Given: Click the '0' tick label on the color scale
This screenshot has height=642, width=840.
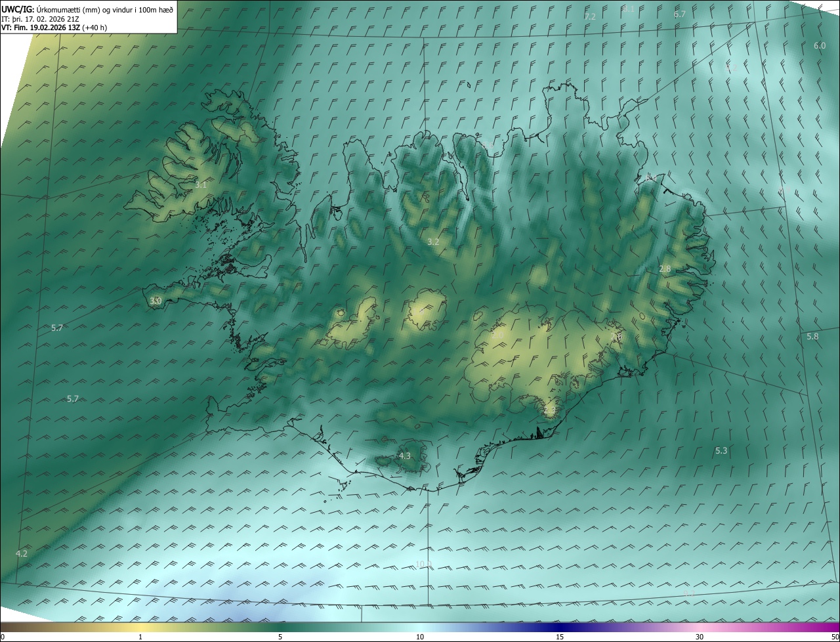Looking at the screenshot, I should click(3, 637).
